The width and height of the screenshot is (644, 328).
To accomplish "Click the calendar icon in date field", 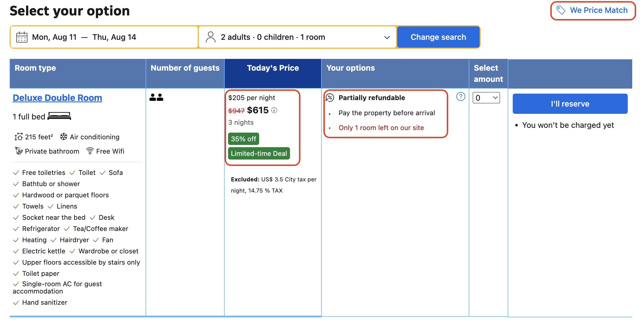I will 22,37.
